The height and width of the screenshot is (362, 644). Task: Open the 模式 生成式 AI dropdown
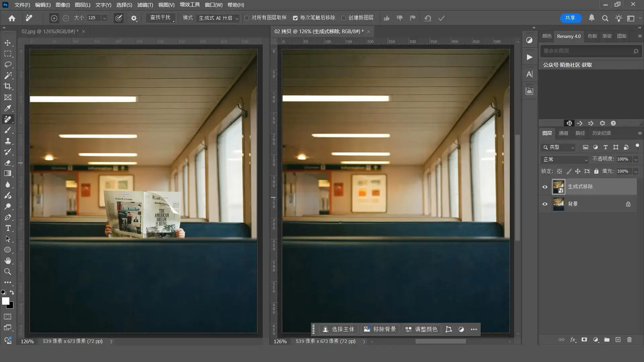(218, 18)
